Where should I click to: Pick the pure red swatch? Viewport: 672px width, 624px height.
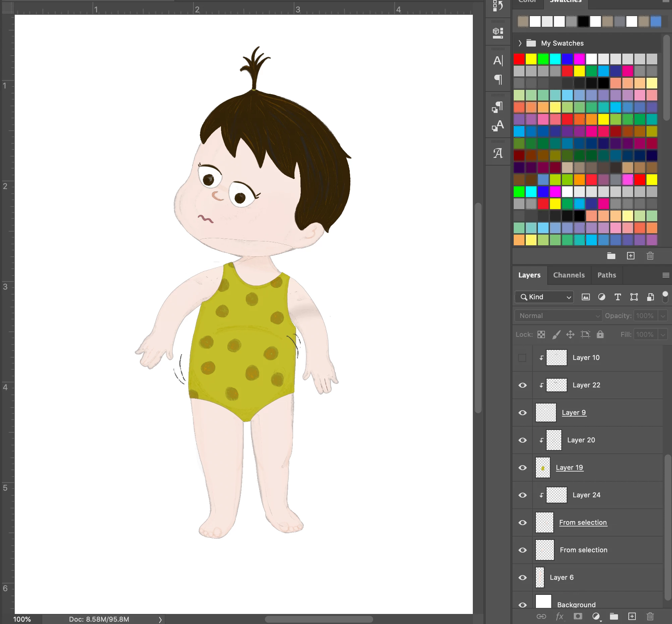[519, 59]
